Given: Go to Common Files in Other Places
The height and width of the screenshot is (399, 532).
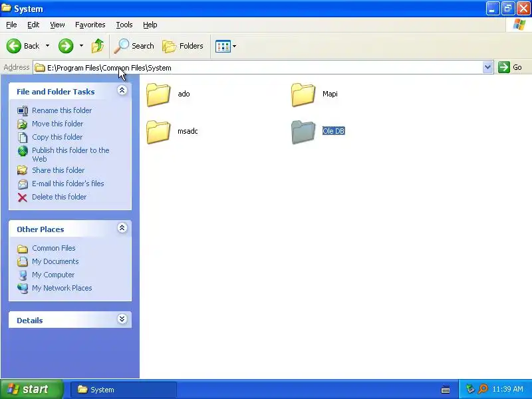Looking at the screenshot, I should tap(54, 248).
